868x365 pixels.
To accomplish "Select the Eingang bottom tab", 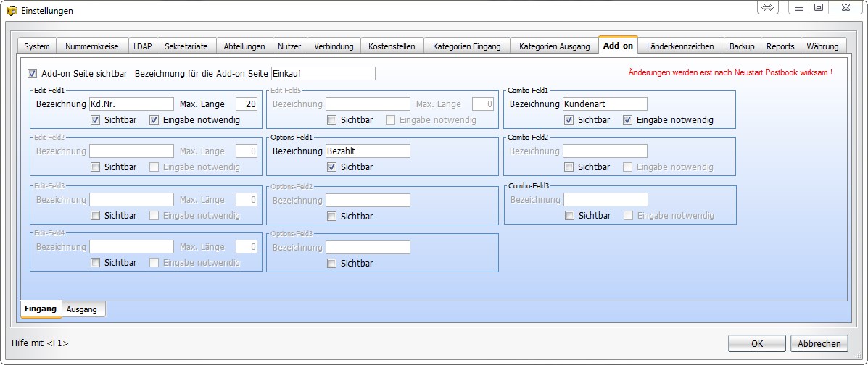I will coord(41,309).
